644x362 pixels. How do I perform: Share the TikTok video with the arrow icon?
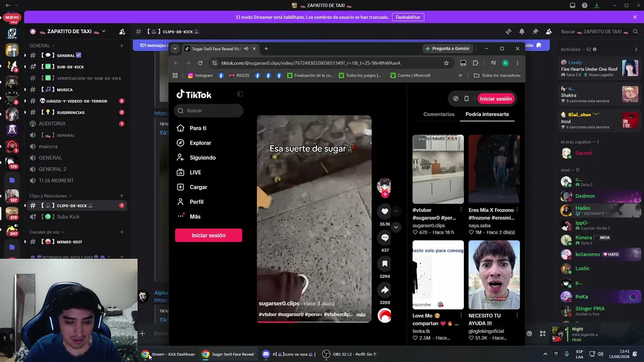(x=385, y=290)
